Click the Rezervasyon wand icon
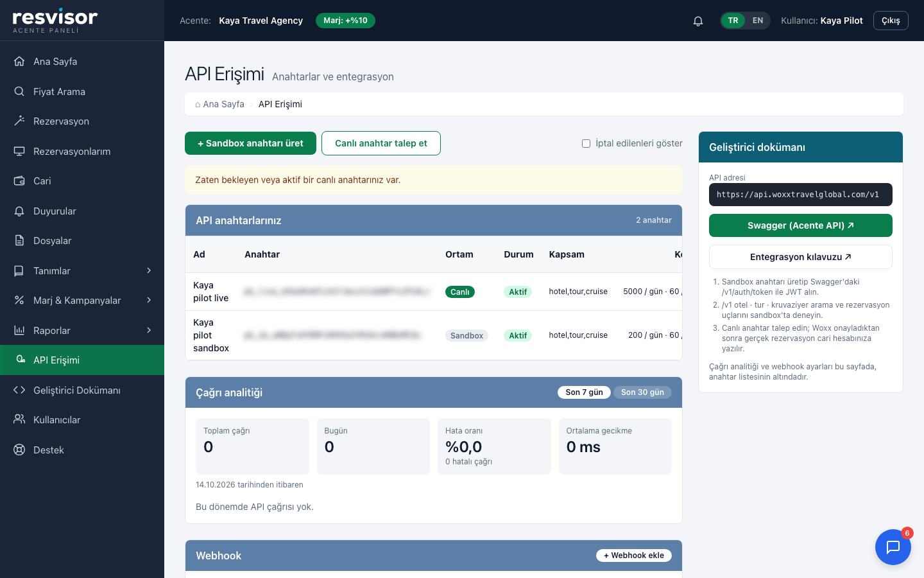 19,121
